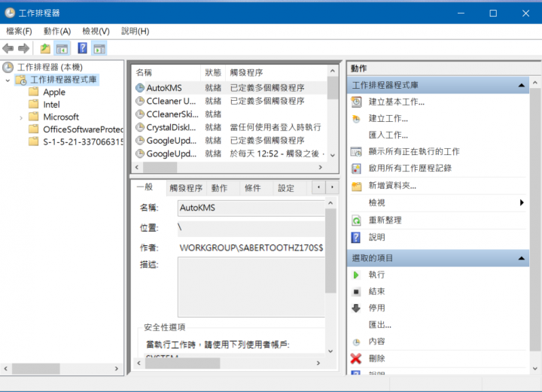The width and height of the screenshot is (542, 392).
Task: Click 匯入工作... action
Action: pyautogui.click(x=388, y=135)
